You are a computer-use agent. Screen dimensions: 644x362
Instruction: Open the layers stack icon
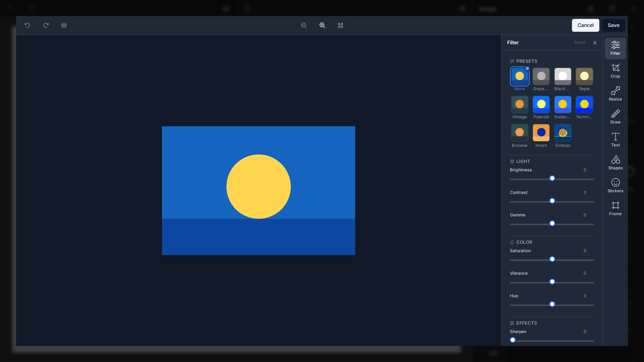(x=64, y=25)
